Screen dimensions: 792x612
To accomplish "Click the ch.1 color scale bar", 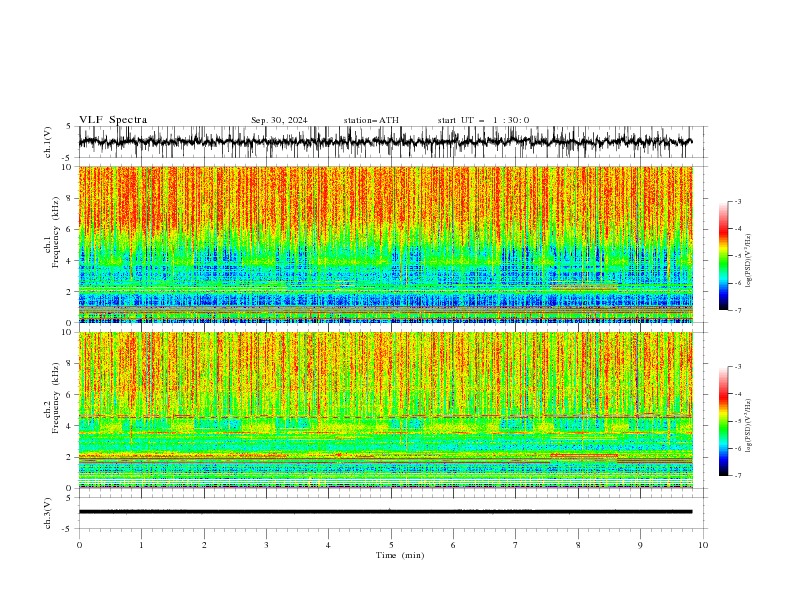I will point(724,256).
